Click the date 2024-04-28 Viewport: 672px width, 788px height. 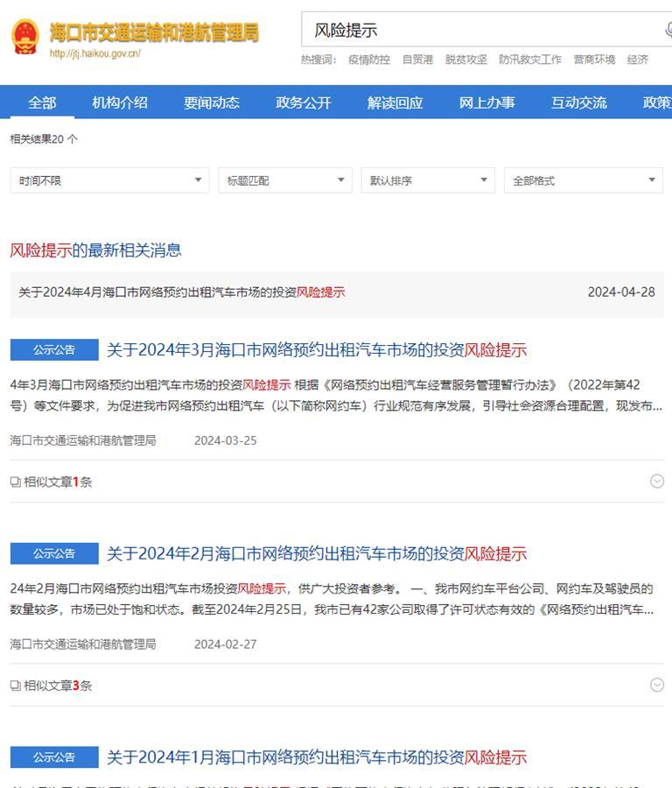pos(621,292)
